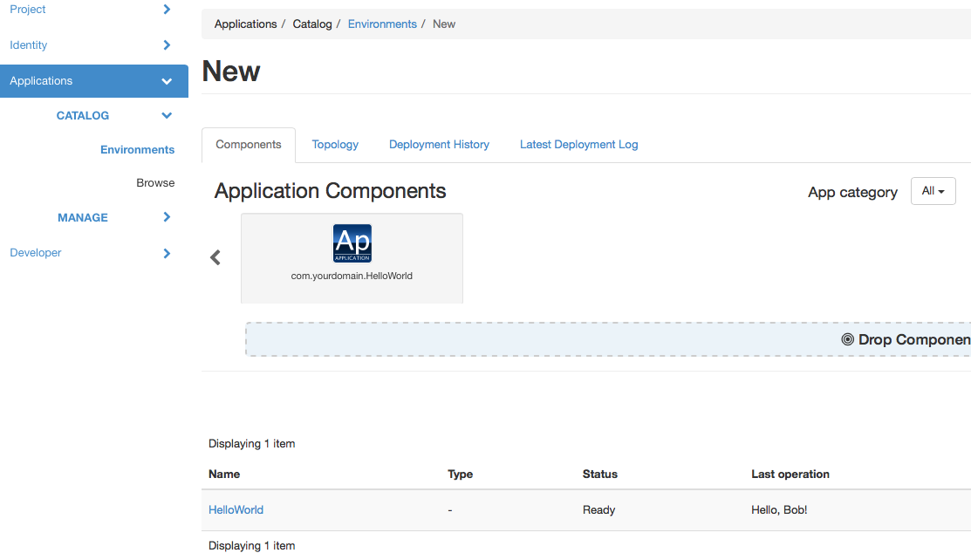Expand the Developer sidebar section
971x560 pixels.
pyautogui.click(x=167, y=253)
